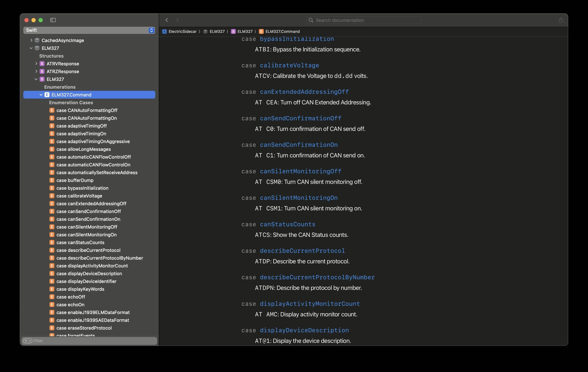This screenshot has width=588, height=372.
Task: Select case canStatusCounts in sidebar
Action: coord(80,242)
